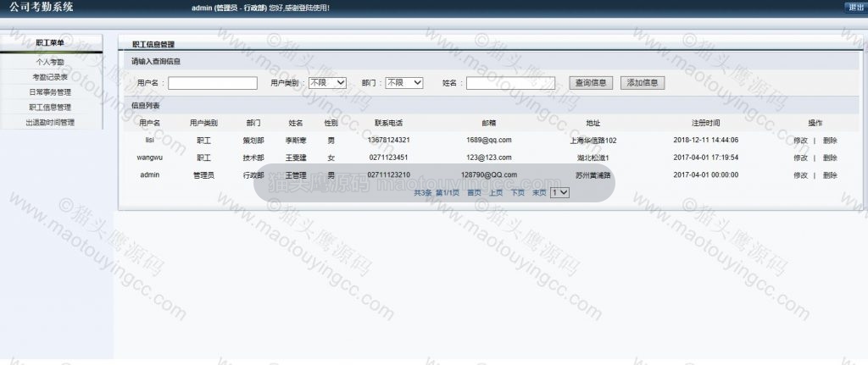The height and width of the screenshot is (365, 868).
Task: Open 考勤记录表 menu item
Action: [50, 77]
